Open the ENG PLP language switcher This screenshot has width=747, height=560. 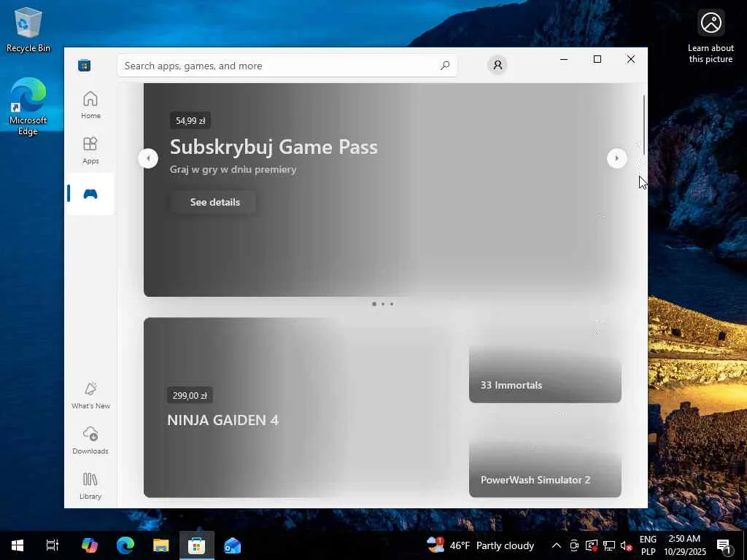pos(648,545)
